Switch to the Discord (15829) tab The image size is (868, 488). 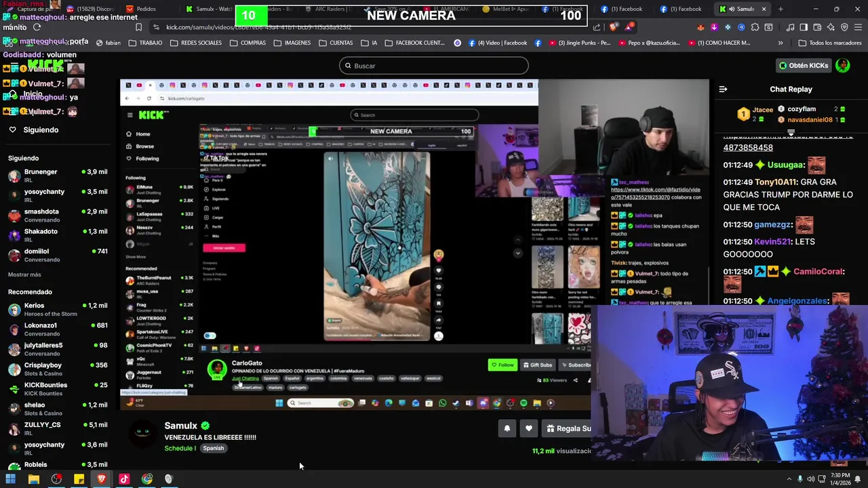tap(92, 9)
